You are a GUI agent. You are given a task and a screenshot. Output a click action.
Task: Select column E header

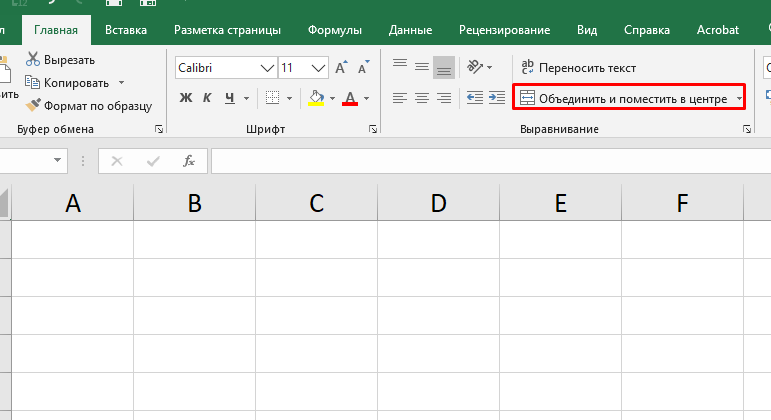point(561,203)
